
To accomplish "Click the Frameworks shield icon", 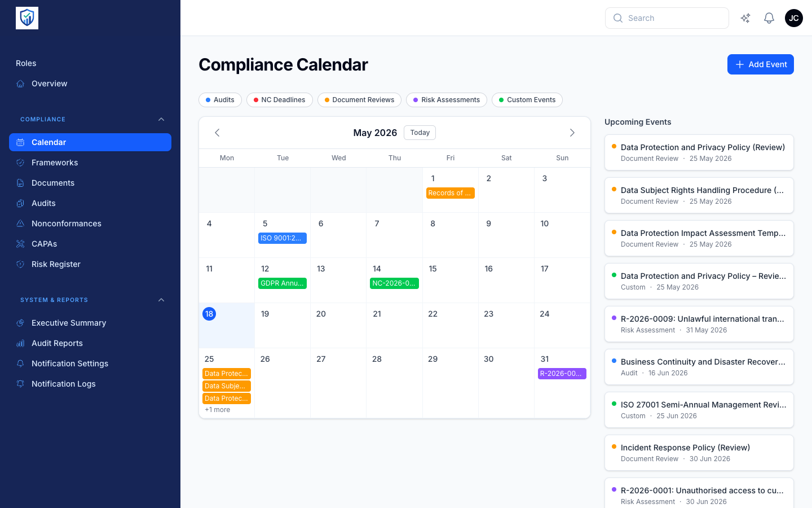I will (20, 163).
